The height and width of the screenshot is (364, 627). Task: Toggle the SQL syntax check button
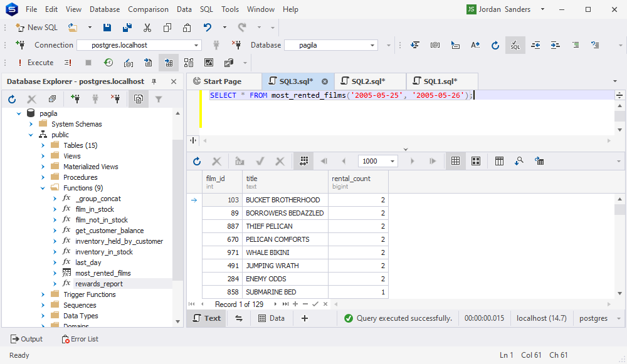[x=515, y=45]
